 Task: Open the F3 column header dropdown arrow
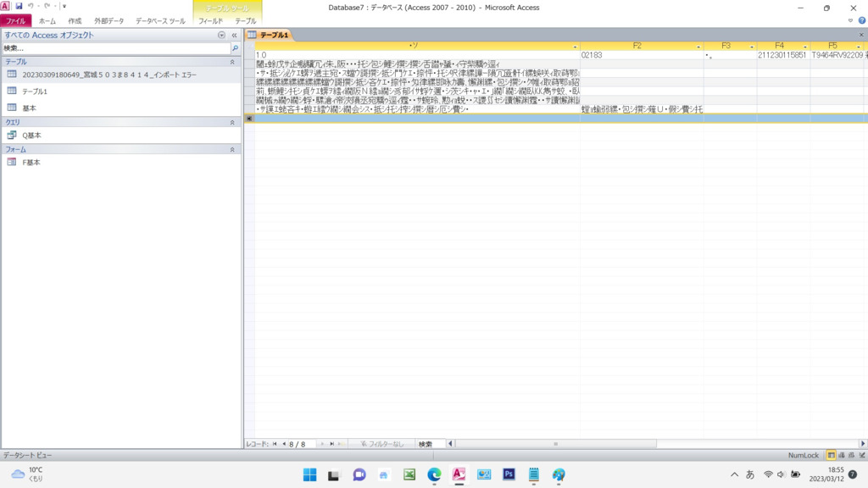pyautogui.click(x=751, y=47)
